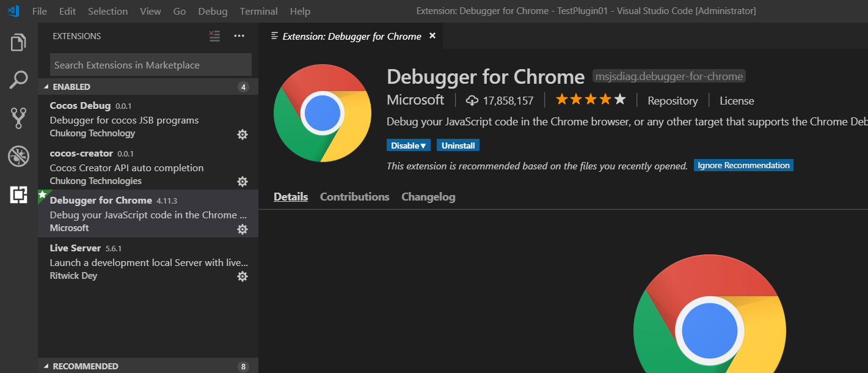Switch to the Details tab
Screen dimensions: 868x373
(x=291, y=197)
